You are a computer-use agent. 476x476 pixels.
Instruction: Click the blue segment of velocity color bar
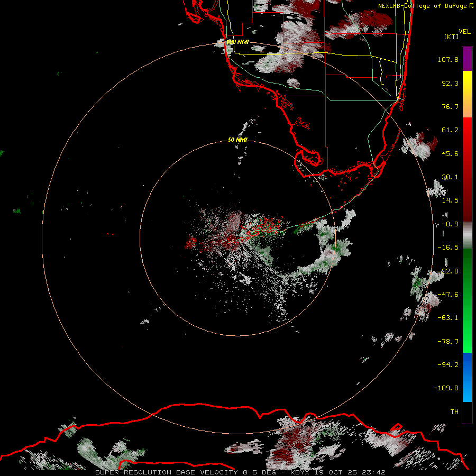point(467,377)
